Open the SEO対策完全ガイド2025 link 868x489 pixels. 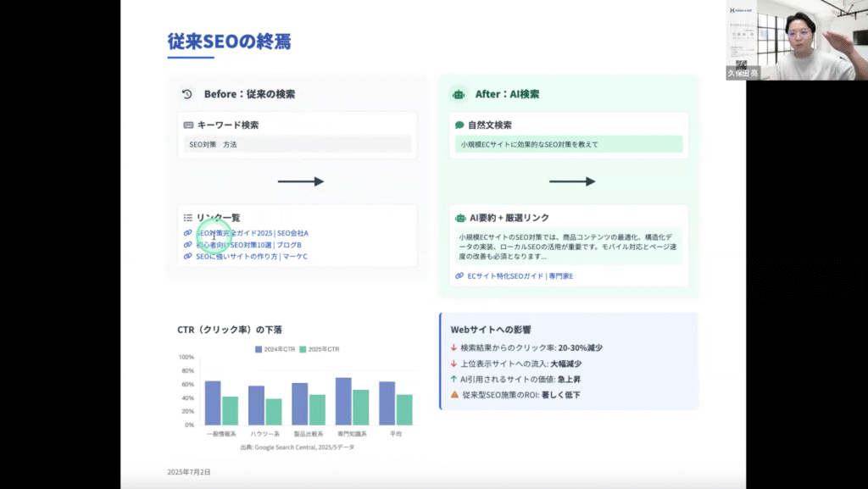[x=251, y=233]
